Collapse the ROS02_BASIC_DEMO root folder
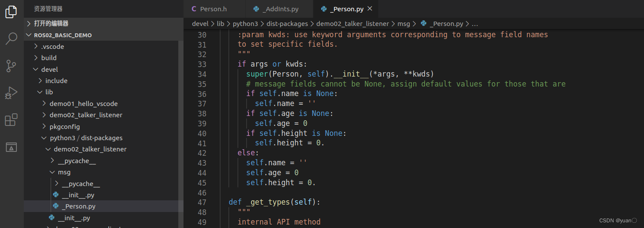This screenshot has width=644, height=228. (63, 35)
